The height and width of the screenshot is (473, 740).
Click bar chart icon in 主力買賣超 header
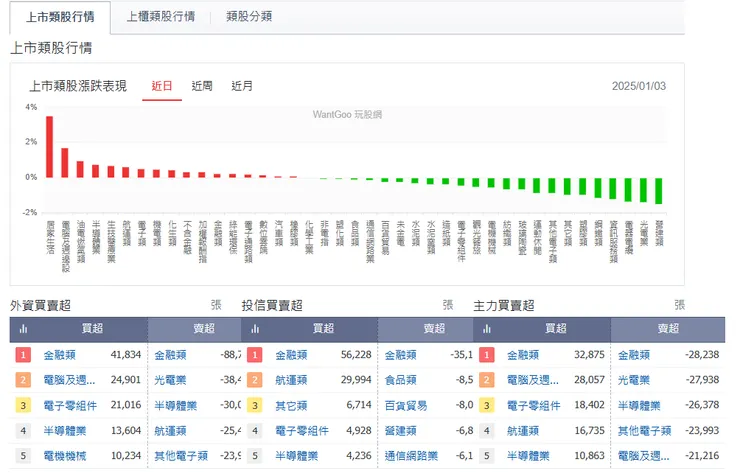(487, 329)
